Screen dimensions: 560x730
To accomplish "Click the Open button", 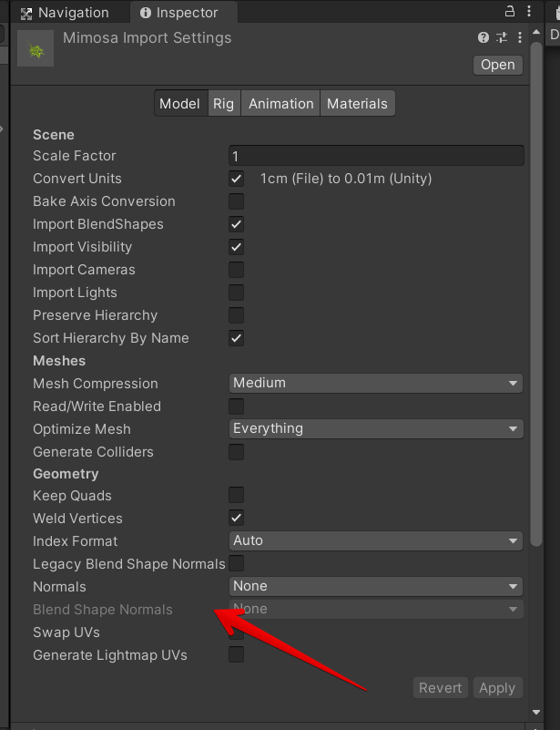I will pos(497,65).
